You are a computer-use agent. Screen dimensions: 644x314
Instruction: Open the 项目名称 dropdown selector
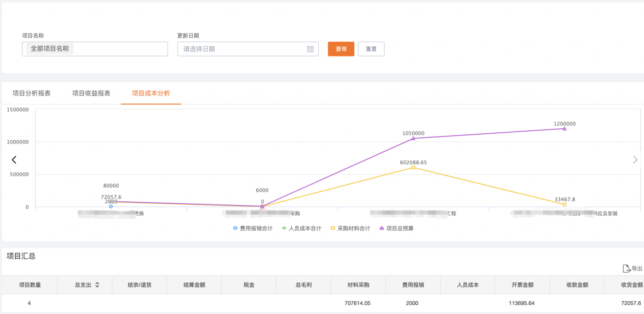[95, 49]
